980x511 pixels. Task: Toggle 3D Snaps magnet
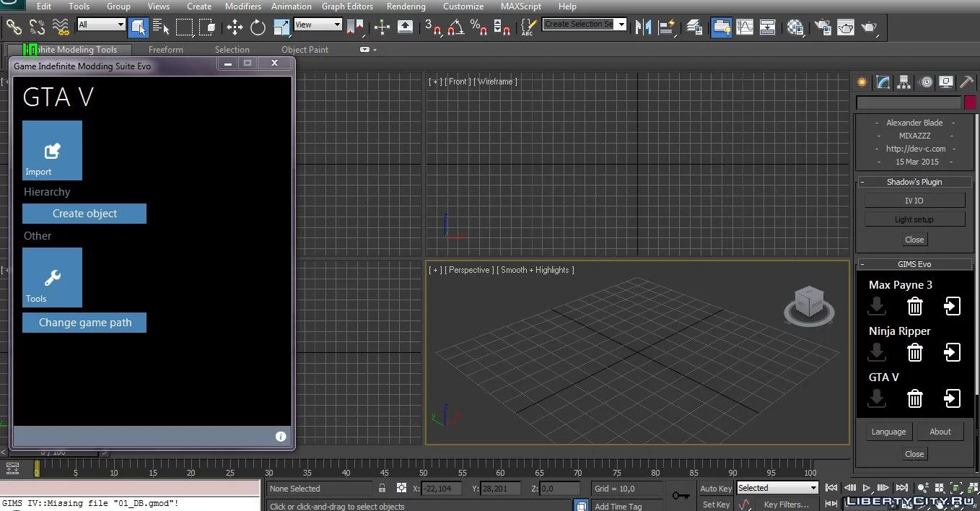(433, 27)
